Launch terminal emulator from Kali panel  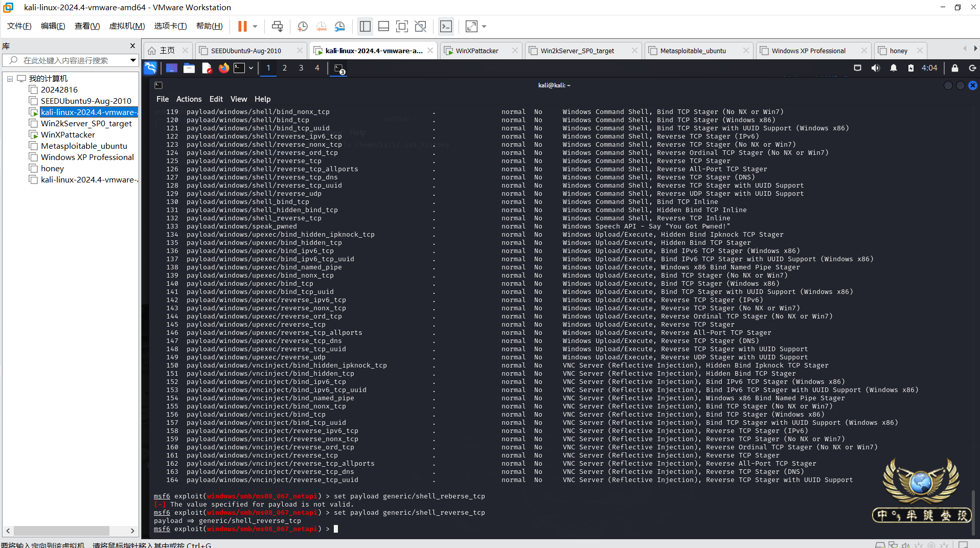point(239,68)
